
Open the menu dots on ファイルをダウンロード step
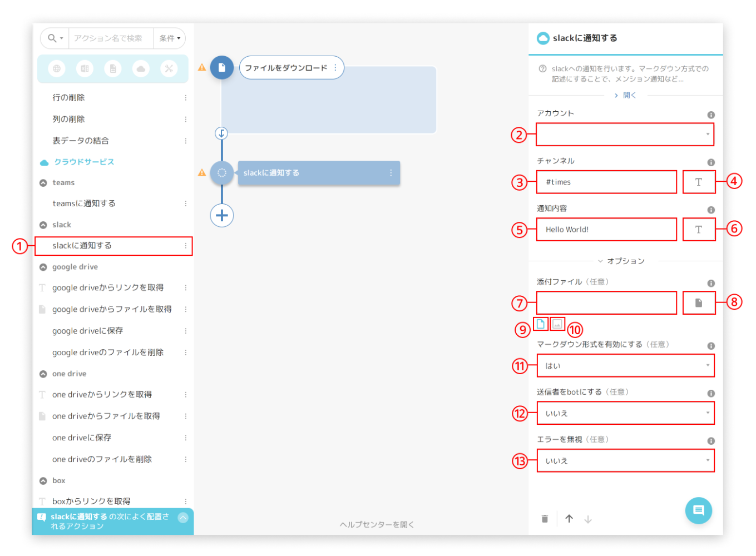tap(335, 68)
